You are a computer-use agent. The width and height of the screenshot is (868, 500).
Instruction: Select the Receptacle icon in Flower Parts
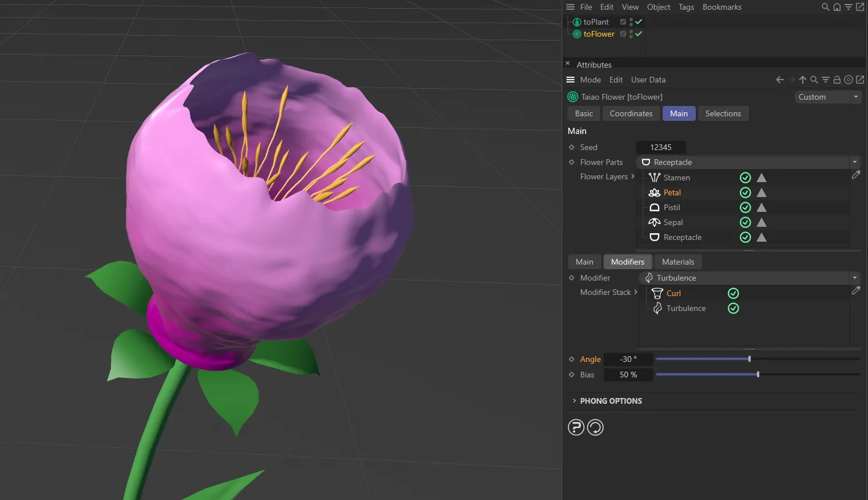[654, 237]
